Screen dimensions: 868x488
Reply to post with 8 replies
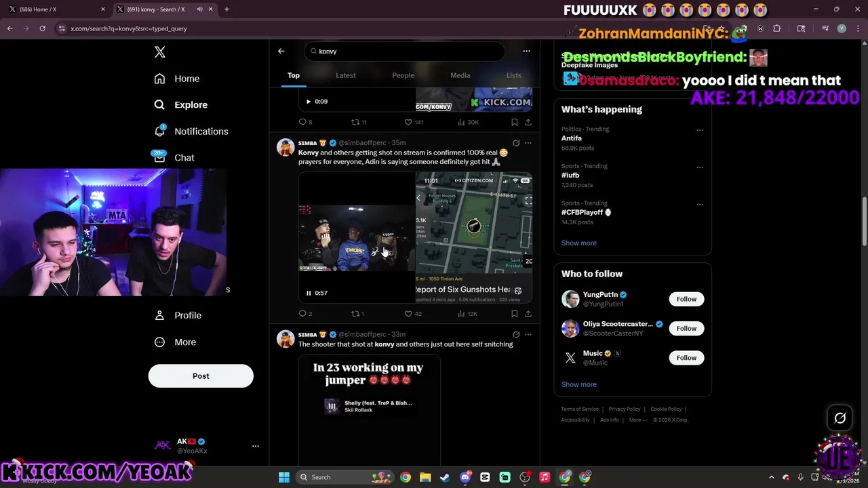coord(305,122)
